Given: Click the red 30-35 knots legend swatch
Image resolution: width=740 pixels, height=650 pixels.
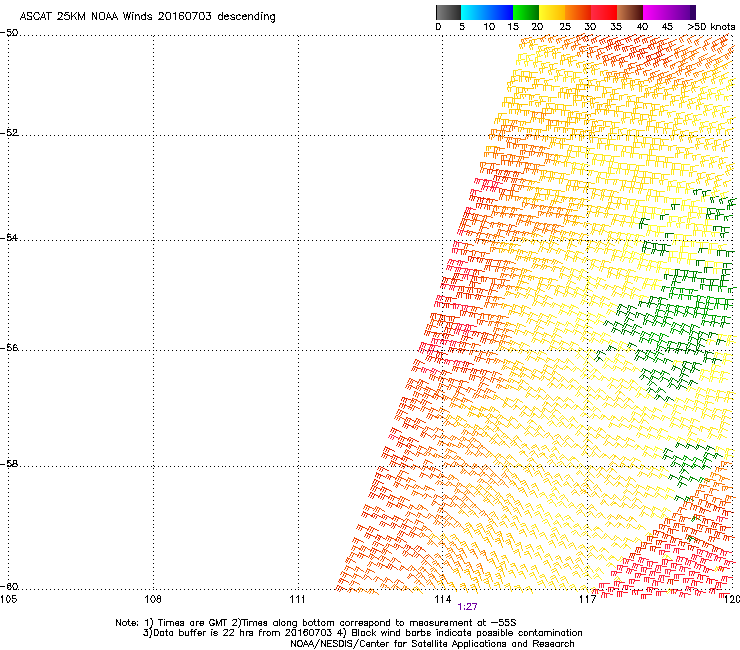Looking at the screenshot, I should click(604, 12).
